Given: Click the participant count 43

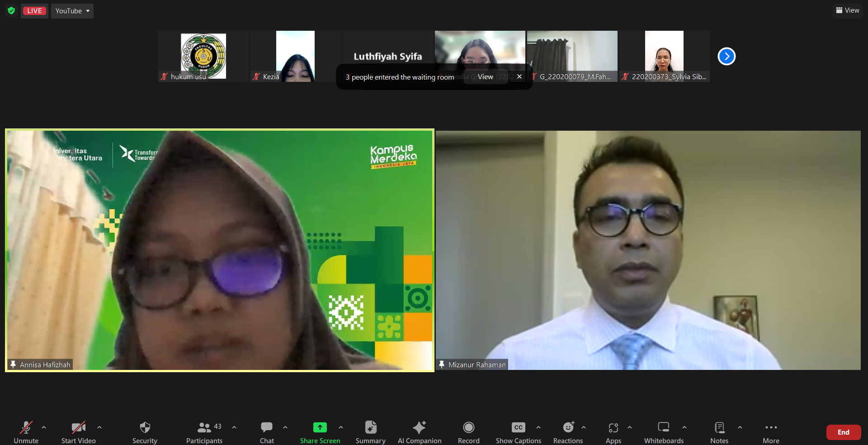Looking at the screenshot, I should point(218,426).
